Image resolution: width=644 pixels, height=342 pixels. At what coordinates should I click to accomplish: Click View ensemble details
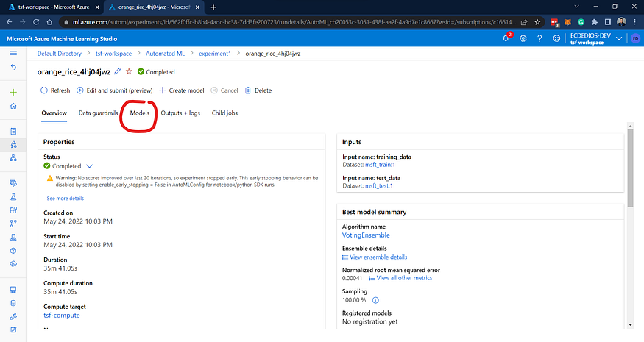pyautogui.click(x=375, y=257)
